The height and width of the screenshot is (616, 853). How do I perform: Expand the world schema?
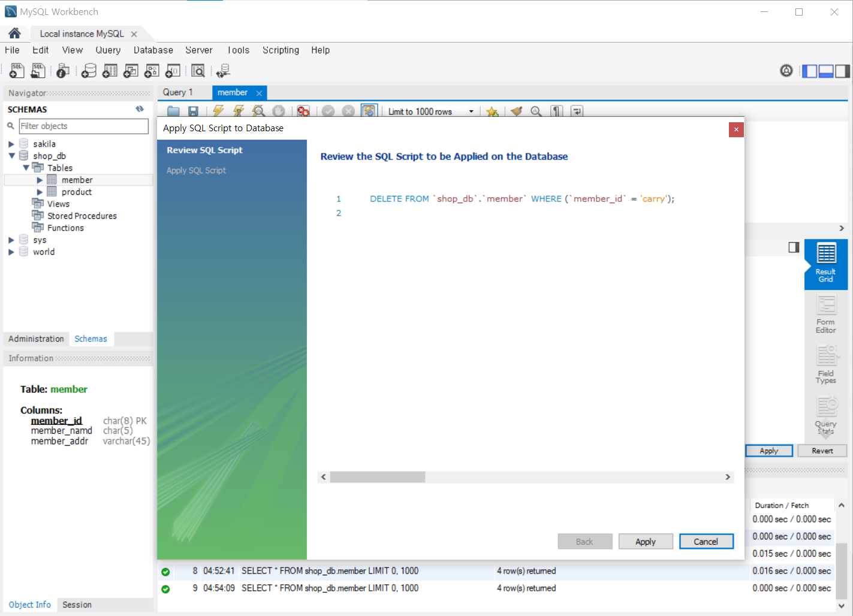coord(11,252)
